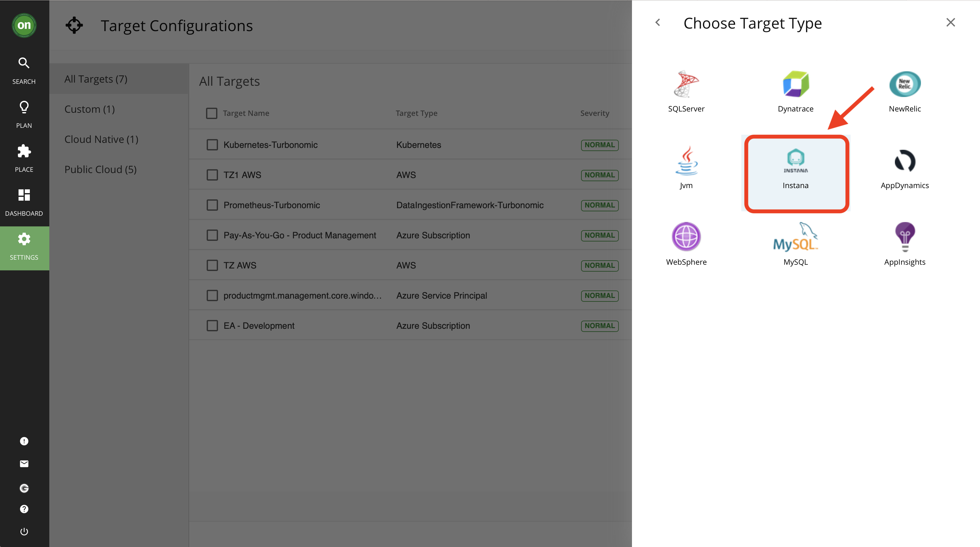Choose the AppInsights lightbulb icon

pyautogui.click(x=905, y=237)
